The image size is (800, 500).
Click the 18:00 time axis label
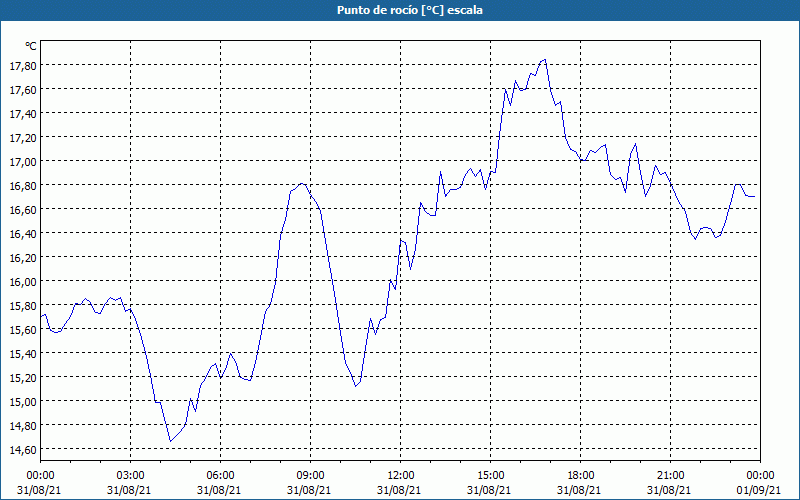pyautogui.click(x=580, y=476)
